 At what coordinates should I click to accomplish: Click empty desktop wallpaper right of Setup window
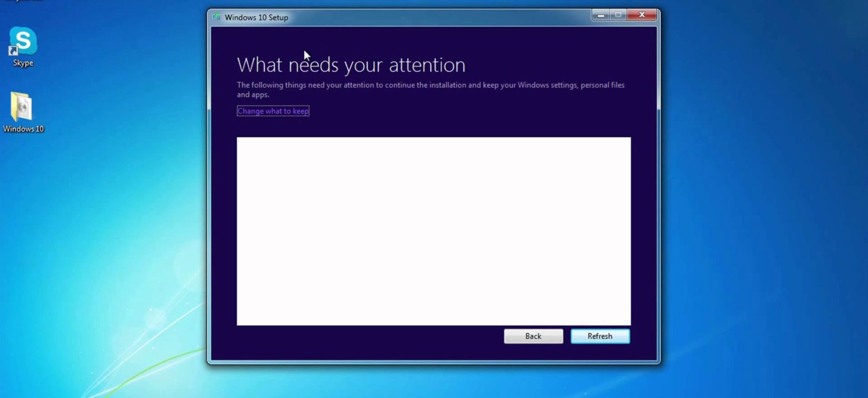(x=762, y=195)
